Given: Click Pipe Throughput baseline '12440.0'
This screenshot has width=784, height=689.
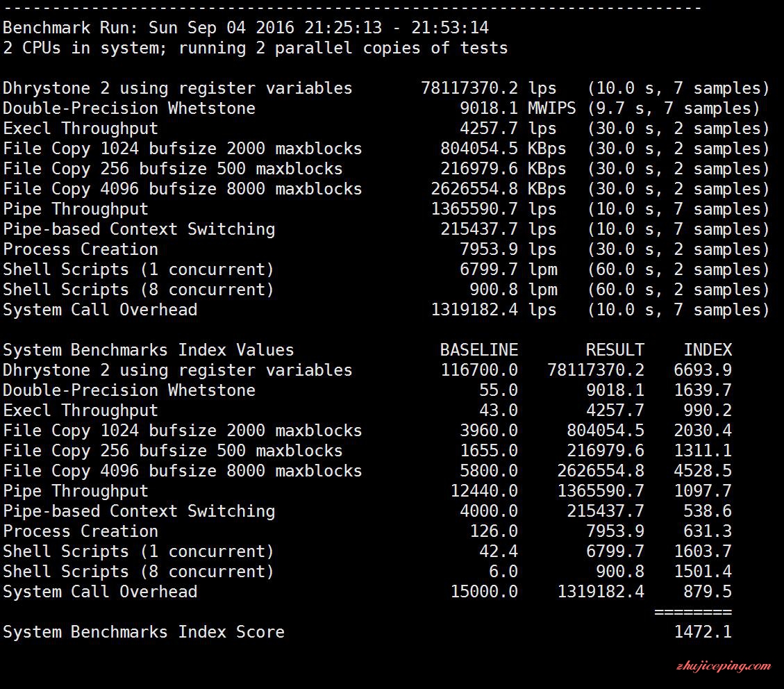Looking at the screenshot, I should 484,490.
